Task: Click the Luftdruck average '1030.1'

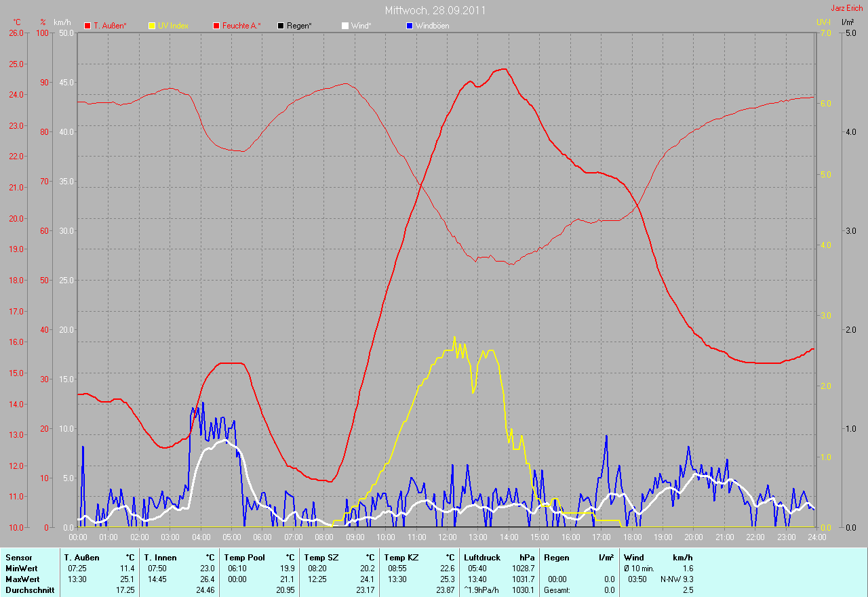Action: (x=524, y=590)
